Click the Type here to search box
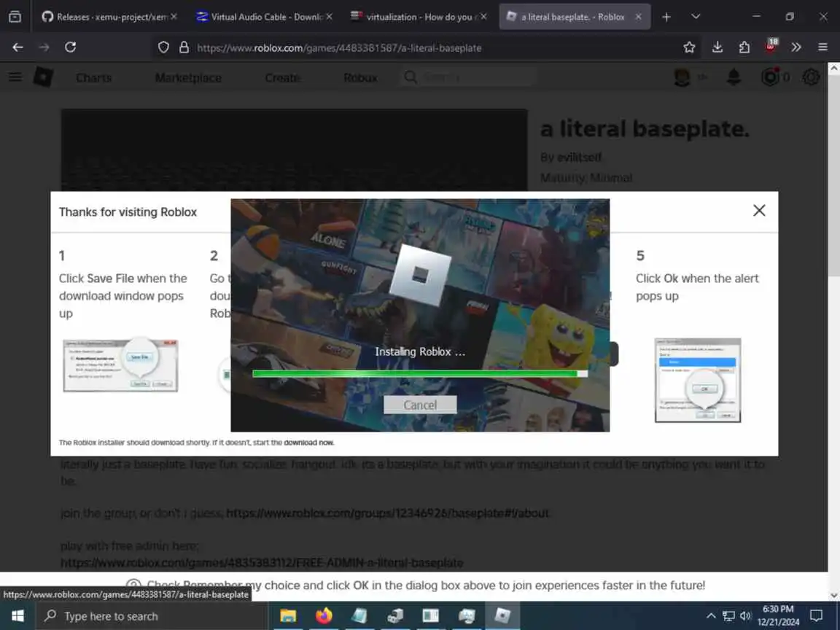Viewport: 840px width, 630px height. 151,616
